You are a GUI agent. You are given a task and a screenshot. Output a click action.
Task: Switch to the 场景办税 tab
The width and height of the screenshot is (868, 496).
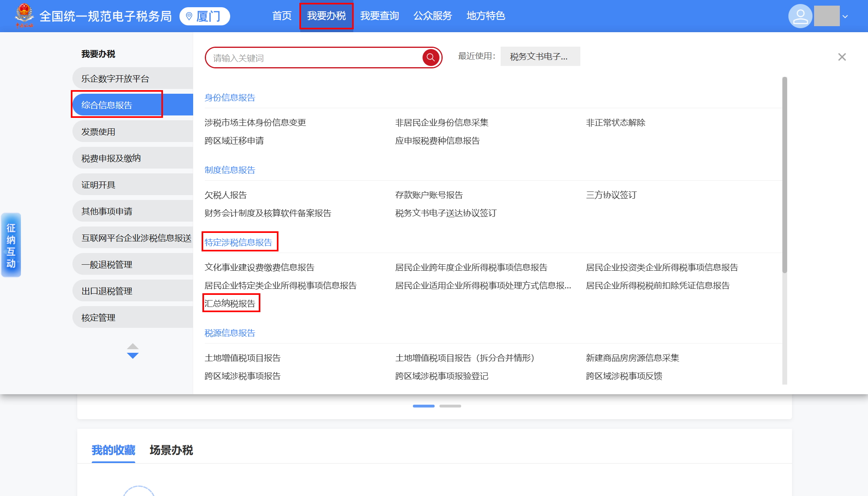171,450
